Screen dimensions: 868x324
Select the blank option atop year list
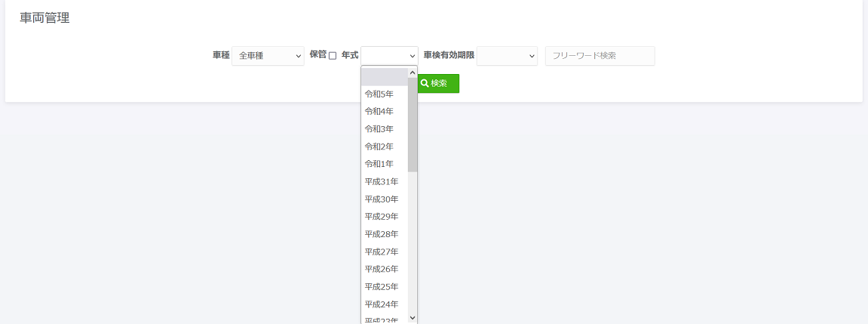pos(384,77)
